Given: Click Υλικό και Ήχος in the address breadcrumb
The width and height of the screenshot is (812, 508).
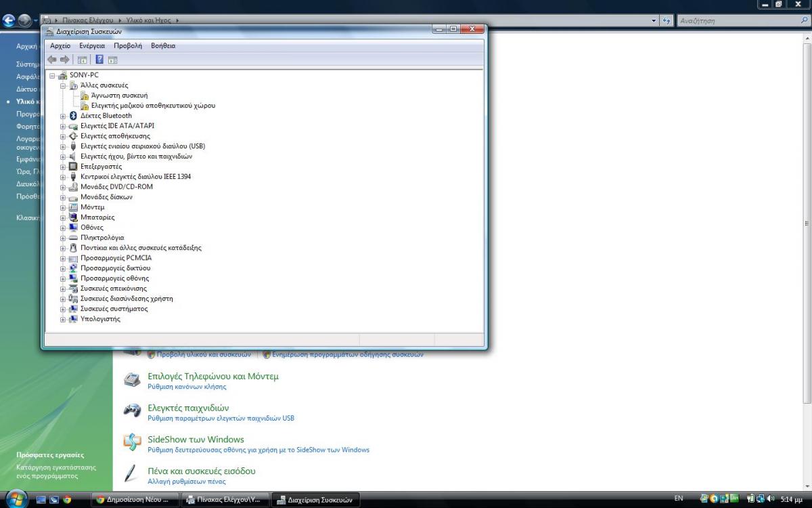Looking at the screenshot, I should (147, 21).
